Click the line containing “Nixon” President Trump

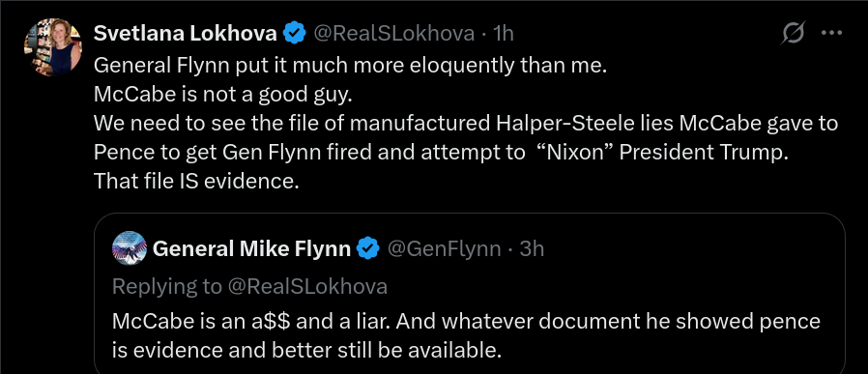click(441, 152)
